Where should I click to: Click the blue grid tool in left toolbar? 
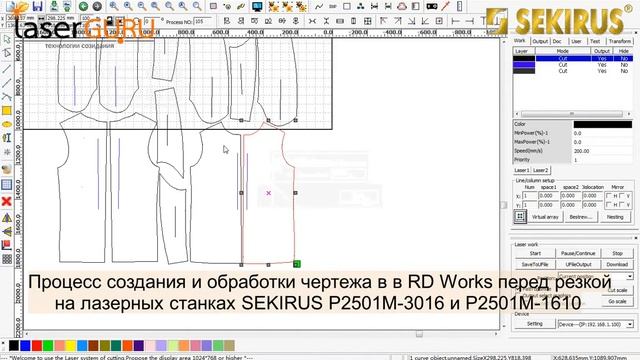coord(7,184)
